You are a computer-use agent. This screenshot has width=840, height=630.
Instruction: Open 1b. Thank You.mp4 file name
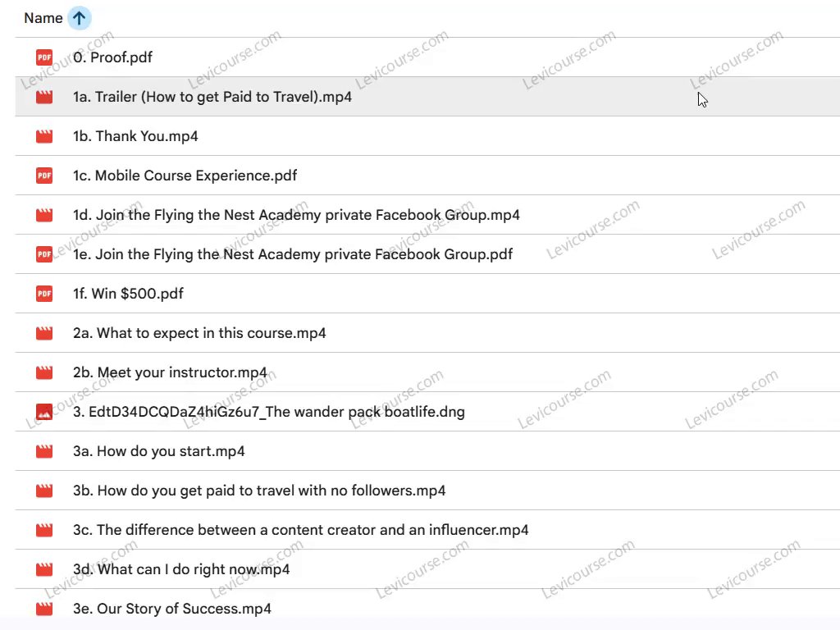[135, 136]
